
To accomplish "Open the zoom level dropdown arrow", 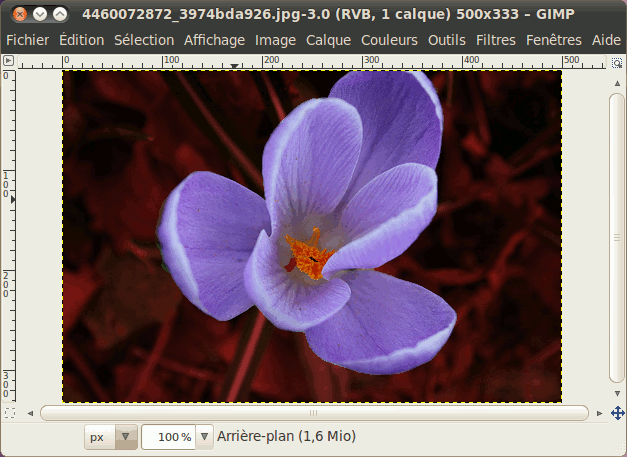I will point(204,437).
